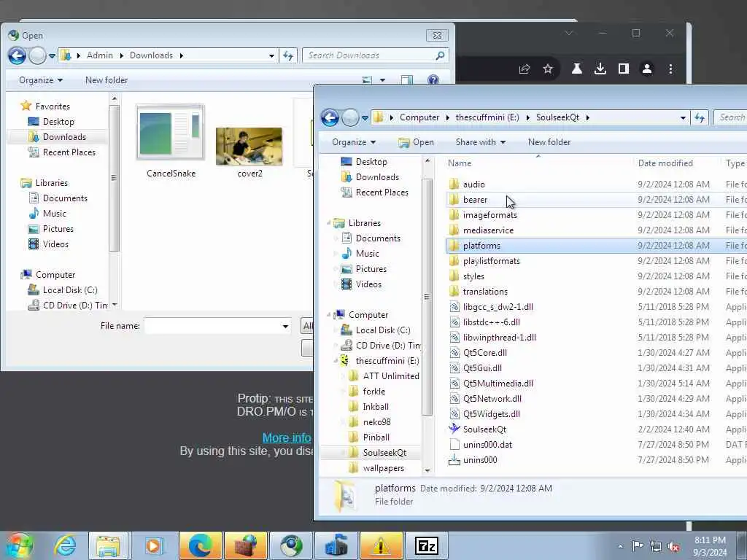The height and width of the screenshot is (560, 747).
Task: Click Admin breadcrumb in Open dialog
Action: pos(99,55)
